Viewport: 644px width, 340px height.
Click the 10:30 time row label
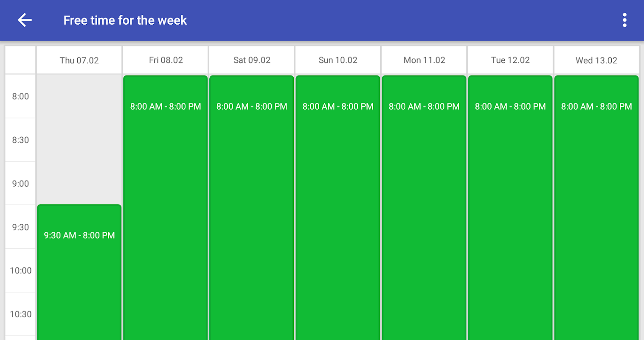[x=20, y=314]
